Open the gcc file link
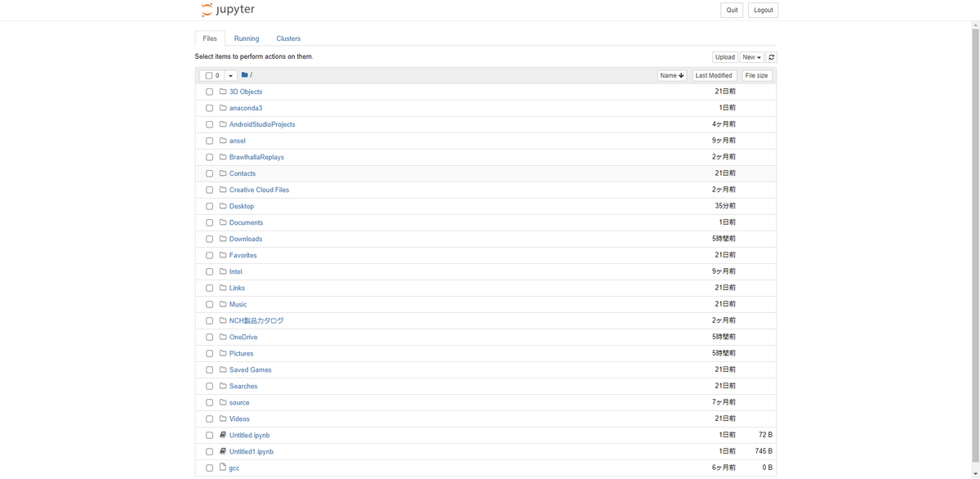This screenshot has height=479, width=980. pos(234,468)
